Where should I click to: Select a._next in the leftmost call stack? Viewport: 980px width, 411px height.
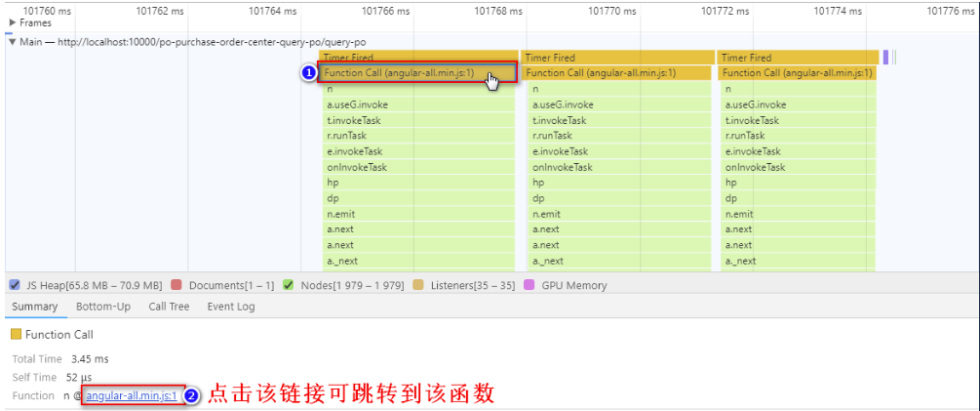pyautogui.click(x=418, y=261)
